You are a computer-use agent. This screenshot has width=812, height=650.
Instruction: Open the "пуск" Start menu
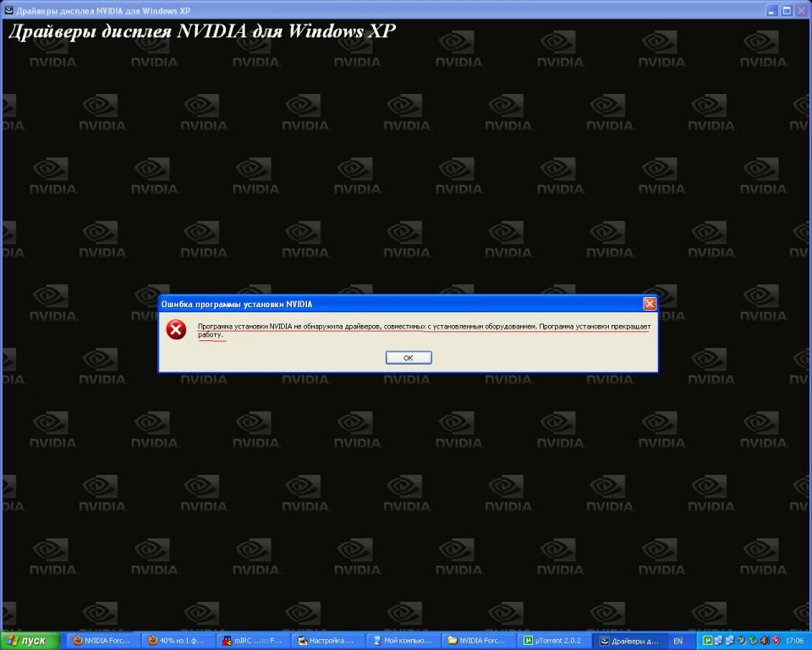pyautogui.click(x=29, y=641)
